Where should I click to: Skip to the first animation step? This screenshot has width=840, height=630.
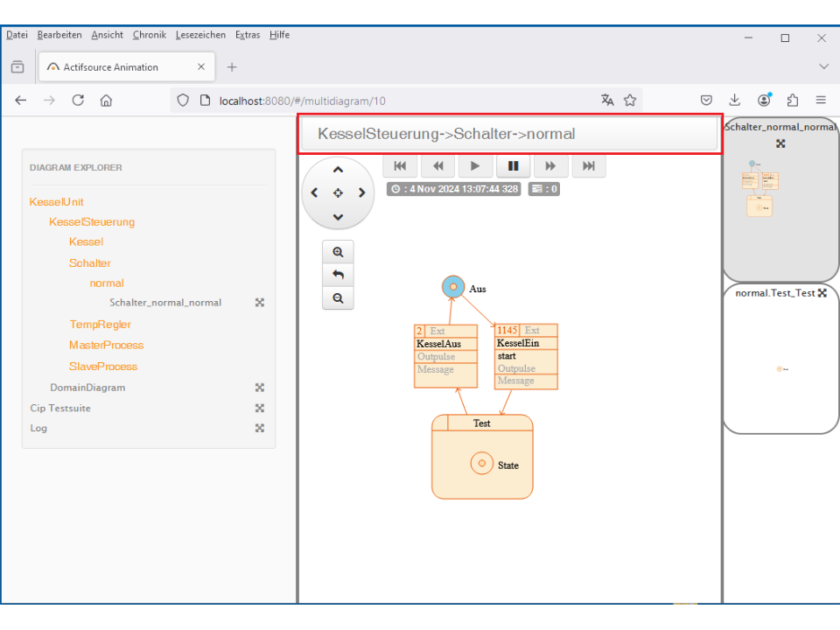pyautogui.click(x=400, y=165)
